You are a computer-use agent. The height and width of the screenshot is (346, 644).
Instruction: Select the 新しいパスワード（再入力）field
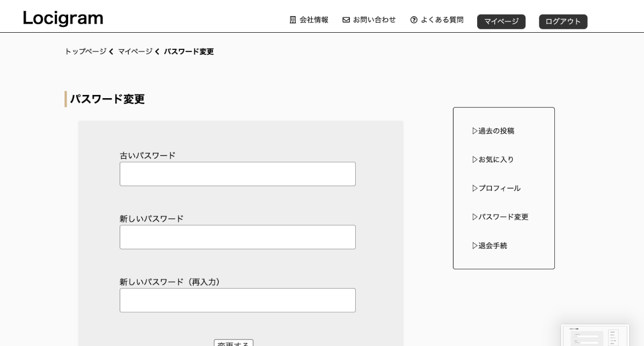237,300
